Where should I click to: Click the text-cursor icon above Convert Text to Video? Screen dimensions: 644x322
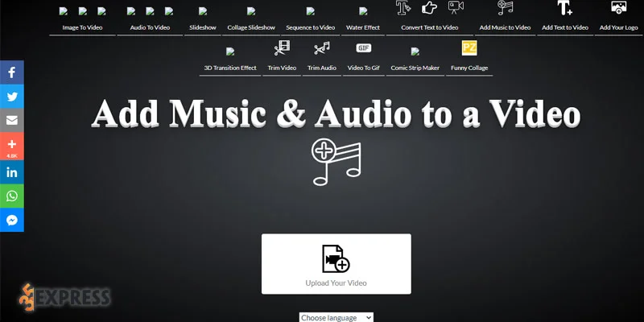pos(403,7)
